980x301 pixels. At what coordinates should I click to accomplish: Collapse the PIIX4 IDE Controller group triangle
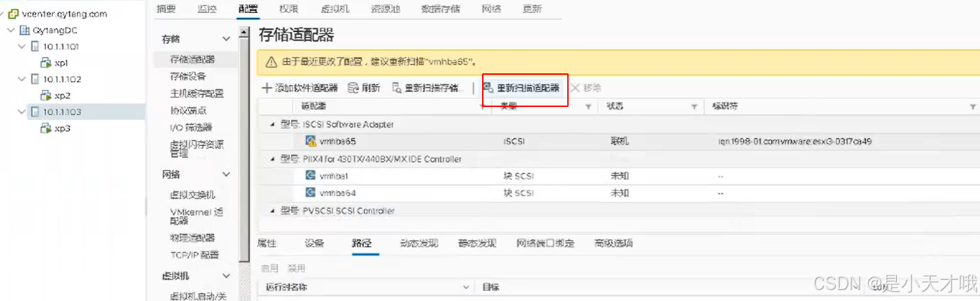(x=273, y=159)
